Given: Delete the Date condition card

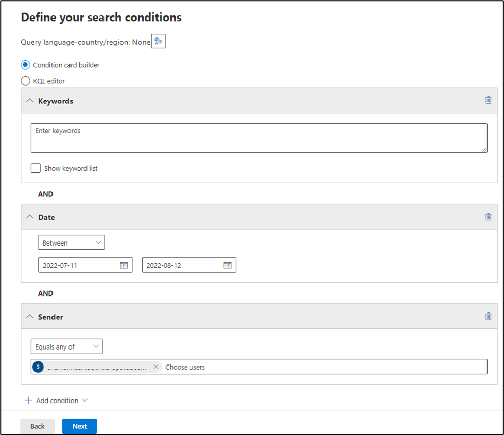Looking at the screenshot, I should [x=488, y=217].
